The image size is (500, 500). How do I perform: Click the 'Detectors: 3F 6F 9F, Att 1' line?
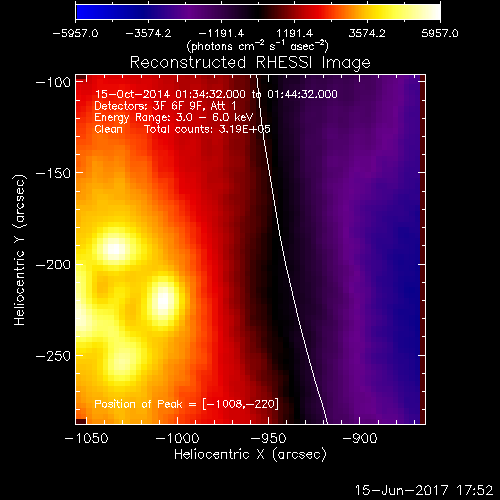click(x=165, y=106)
